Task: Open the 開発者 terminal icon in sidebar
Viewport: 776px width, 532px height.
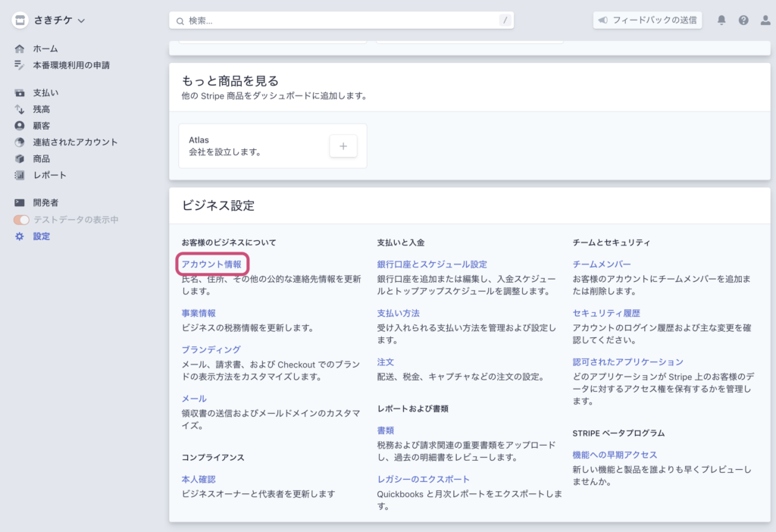Action: point(20,203)
